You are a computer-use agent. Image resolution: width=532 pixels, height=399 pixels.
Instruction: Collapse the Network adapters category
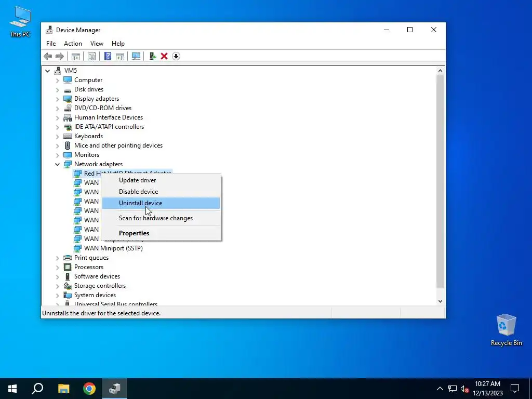tap(57, 164)
